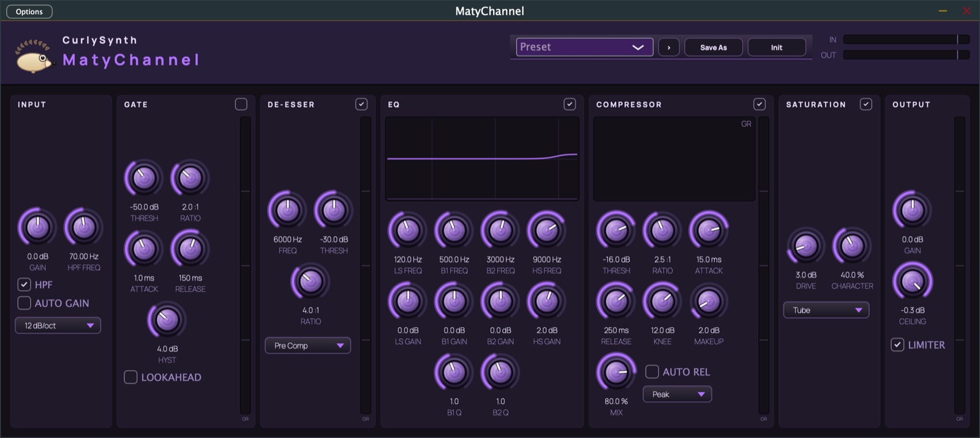Enable Gate LOOKAHEAD checkbox
Screen dimensions: 980x438
pos(130,377)
